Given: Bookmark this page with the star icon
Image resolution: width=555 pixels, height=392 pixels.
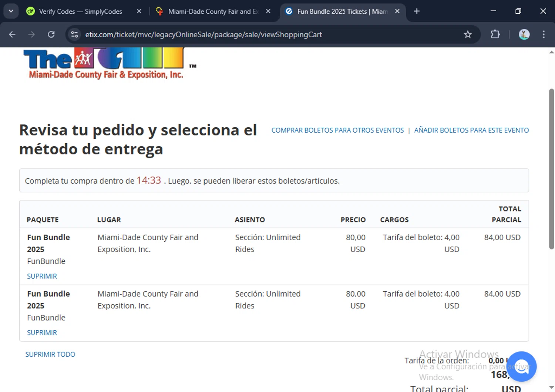Looking at the screenshot, I should click(468, 34).
